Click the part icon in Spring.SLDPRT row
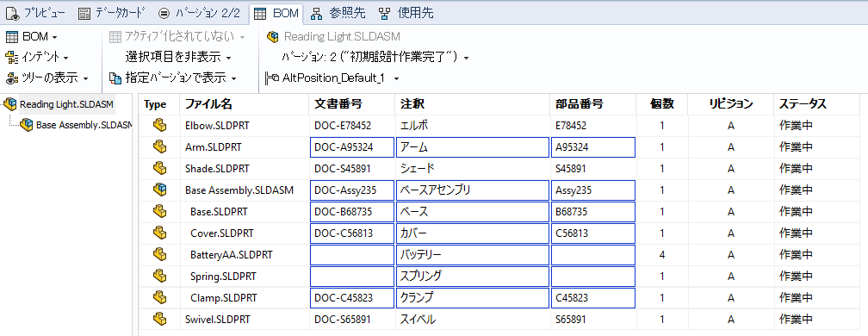 point(160,276)
